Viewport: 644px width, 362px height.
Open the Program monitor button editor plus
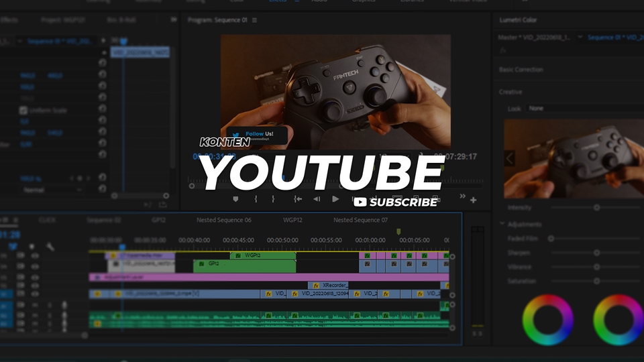(x=473, y=200)
